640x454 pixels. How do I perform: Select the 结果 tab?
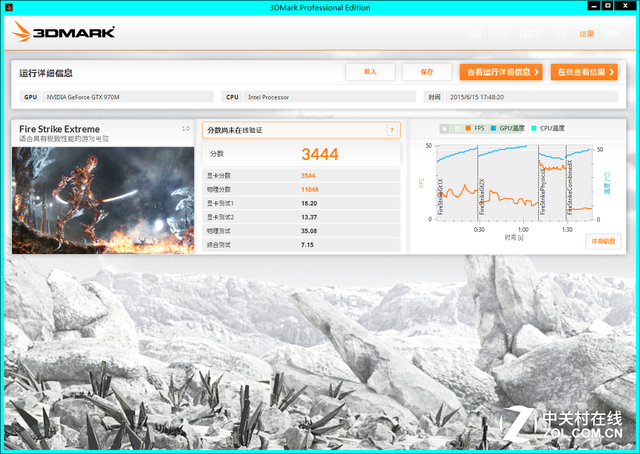587,34
